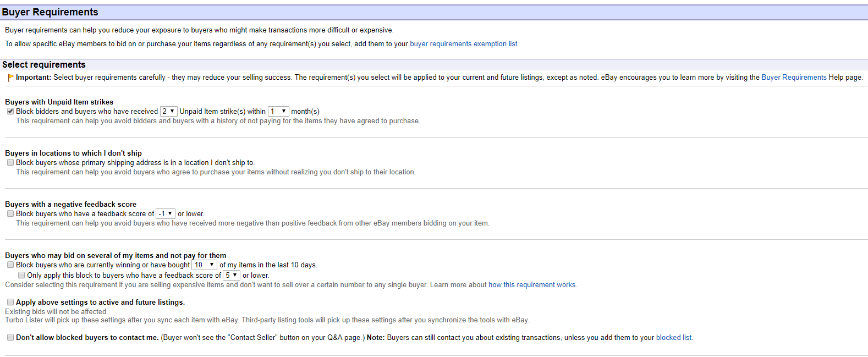Open the negative feedback score -1 dropdown
Viewport: 868px width, 357px height.
(x=166, y=213)
